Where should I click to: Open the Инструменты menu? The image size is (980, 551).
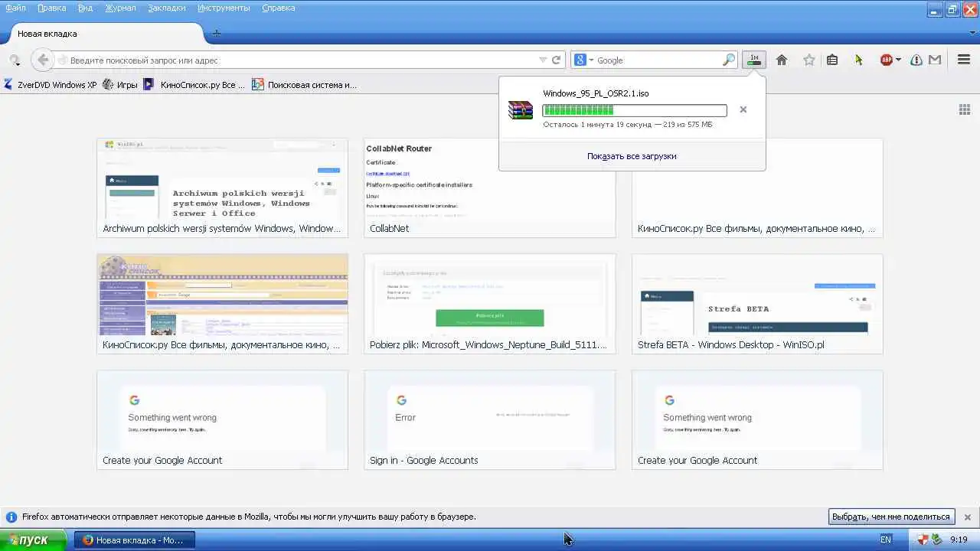(224, 8)
